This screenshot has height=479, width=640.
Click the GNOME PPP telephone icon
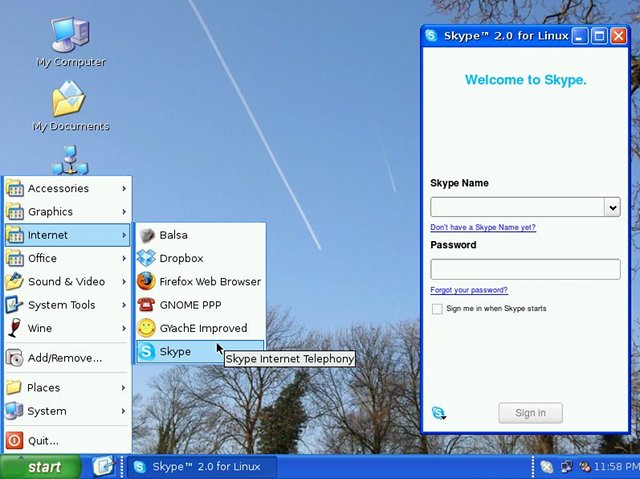pyautogui.click(x=146, y=305)
